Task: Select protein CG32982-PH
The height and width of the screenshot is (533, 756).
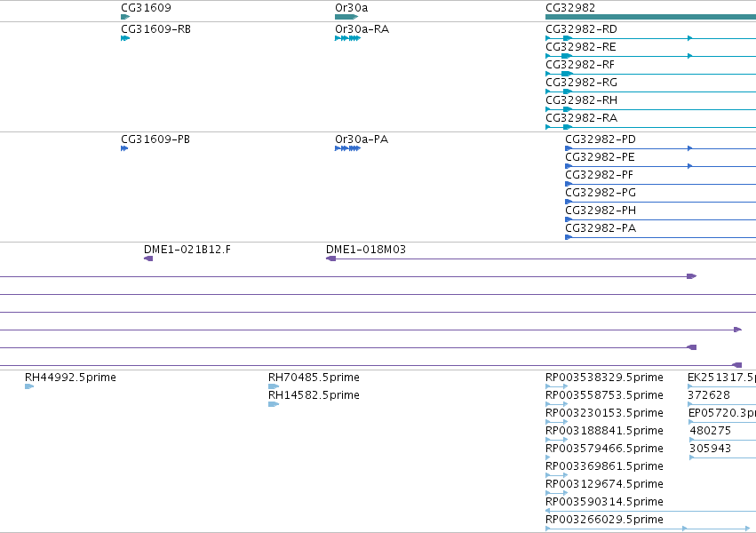Action: pyautogui.click(x=601, y=211)
